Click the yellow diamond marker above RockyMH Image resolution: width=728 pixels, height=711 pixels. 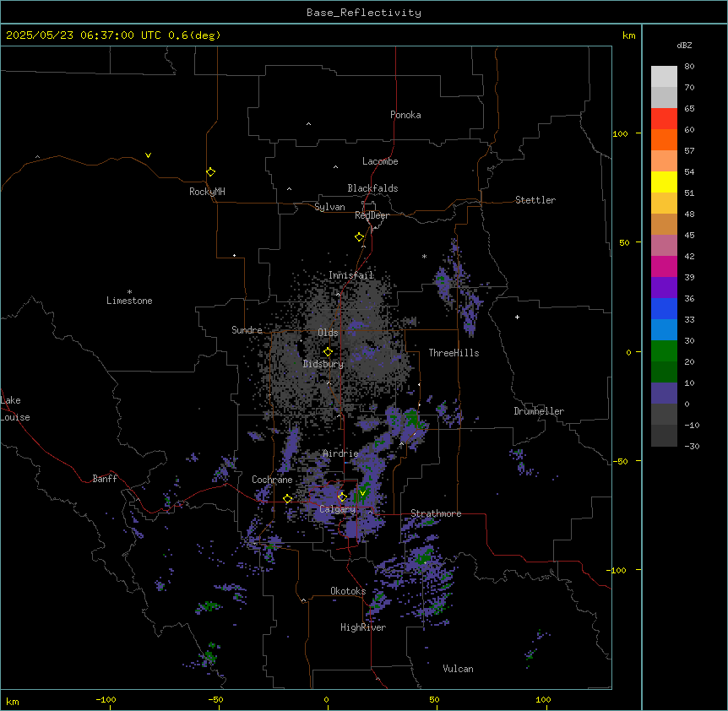point(210,172)
